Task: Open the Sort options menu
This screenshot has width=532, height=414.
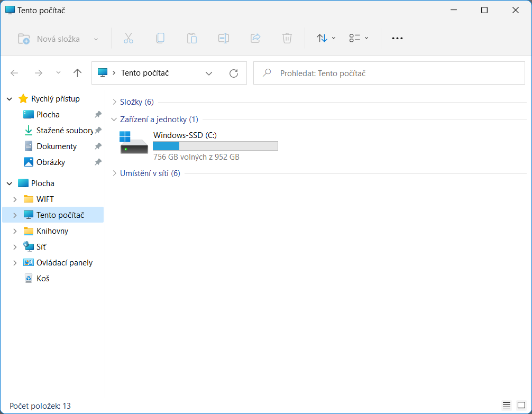Action: point(326,38)
